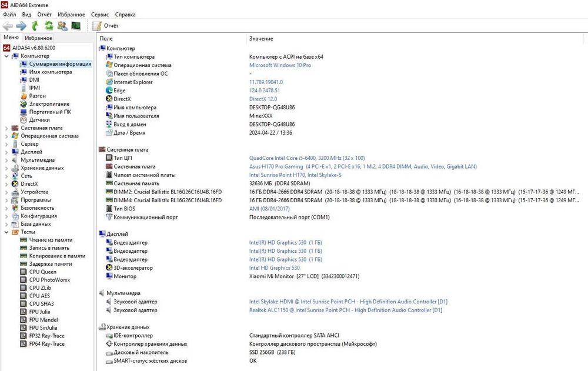Image resolution: width=588 pixels, height=371 pixels.
Task: Click the База данных icon
Action: click(15, 224)
